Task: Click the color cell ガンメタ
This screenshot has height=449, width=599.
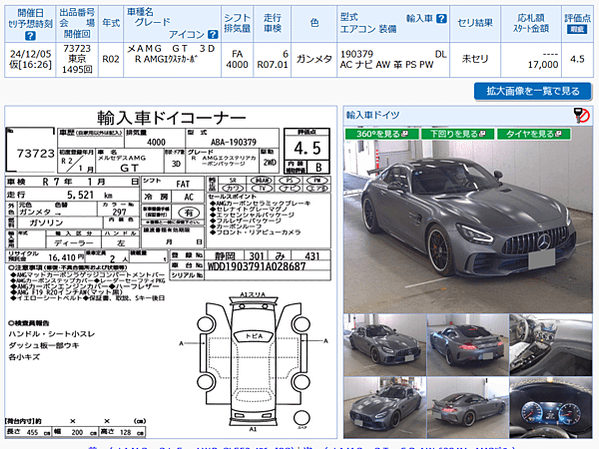Action: click(314, 59)
